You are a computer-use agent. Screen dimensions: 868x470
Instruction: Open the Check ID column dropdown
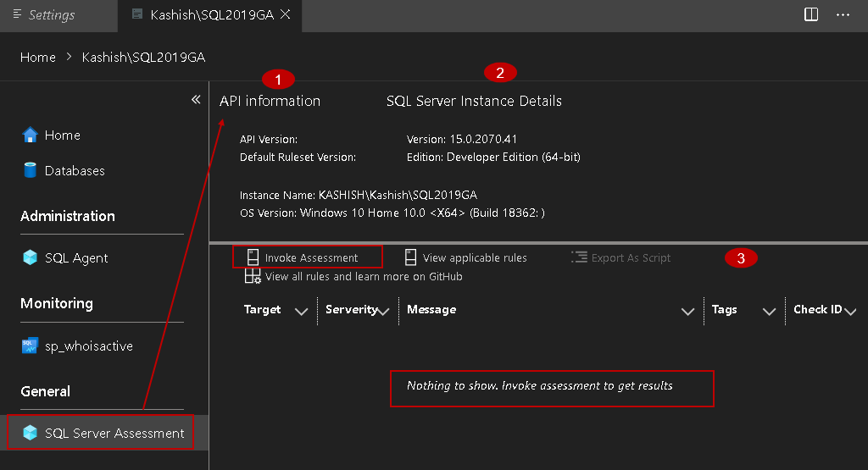coord(851,312)
